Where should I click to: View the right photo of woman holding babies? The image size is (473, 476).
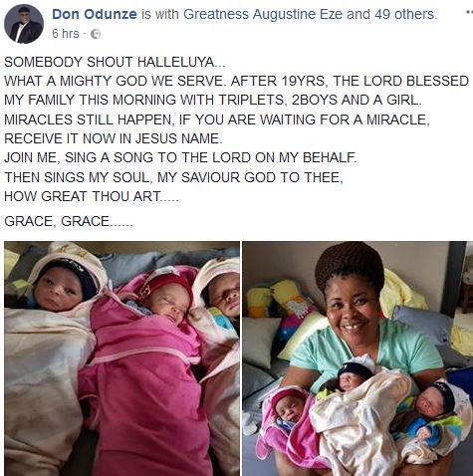(x=357, y=358)
